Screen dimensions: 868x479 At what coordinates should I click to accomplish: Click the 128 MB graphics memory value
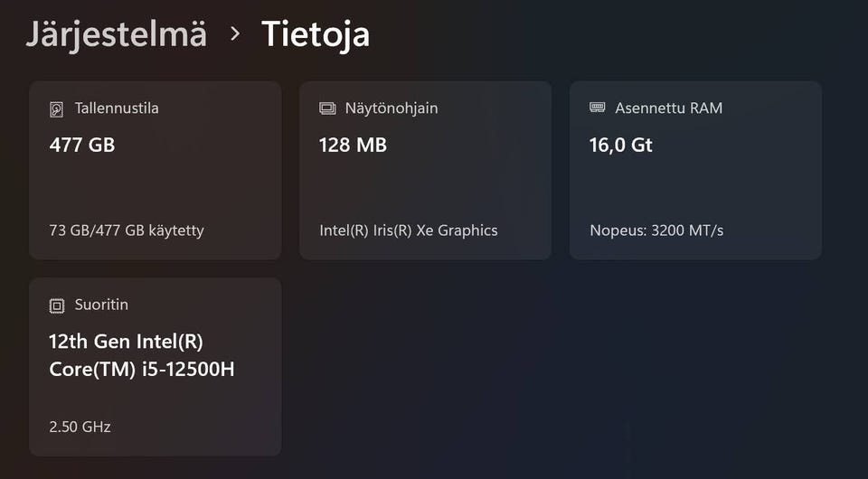[x=354, y=145]
